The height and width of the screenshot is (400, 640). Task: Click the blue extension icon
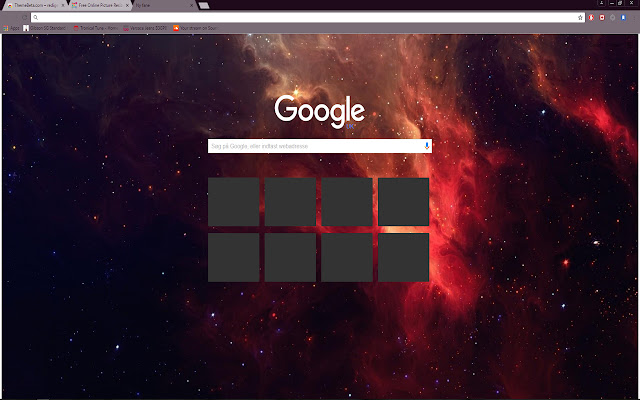(623, 18)
